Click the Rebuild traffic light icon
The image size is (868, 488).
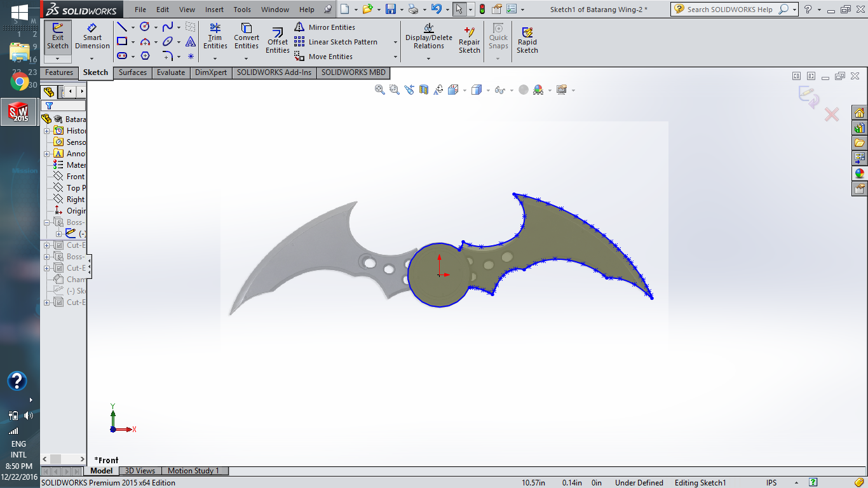click(x=482, y=9)
